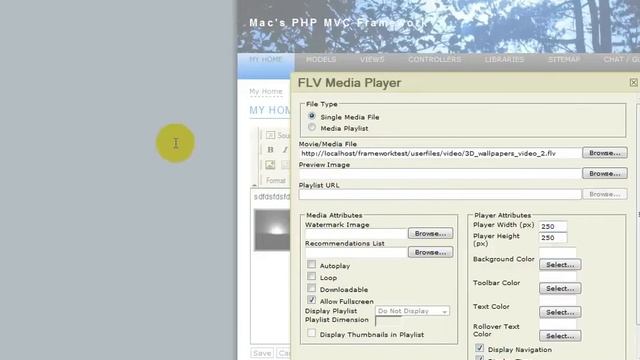The image size is (640, 360).
Task: Uncheck Allow Fullscreen checkbox
Action: click(x=311, y=300)
